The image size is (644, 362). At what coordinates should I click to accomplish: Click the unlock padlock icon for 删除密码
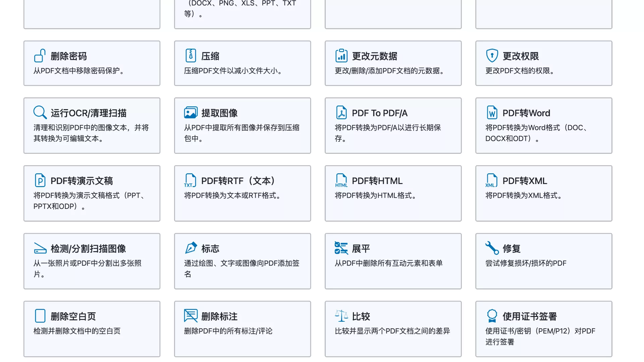click(x=40, y=56)
